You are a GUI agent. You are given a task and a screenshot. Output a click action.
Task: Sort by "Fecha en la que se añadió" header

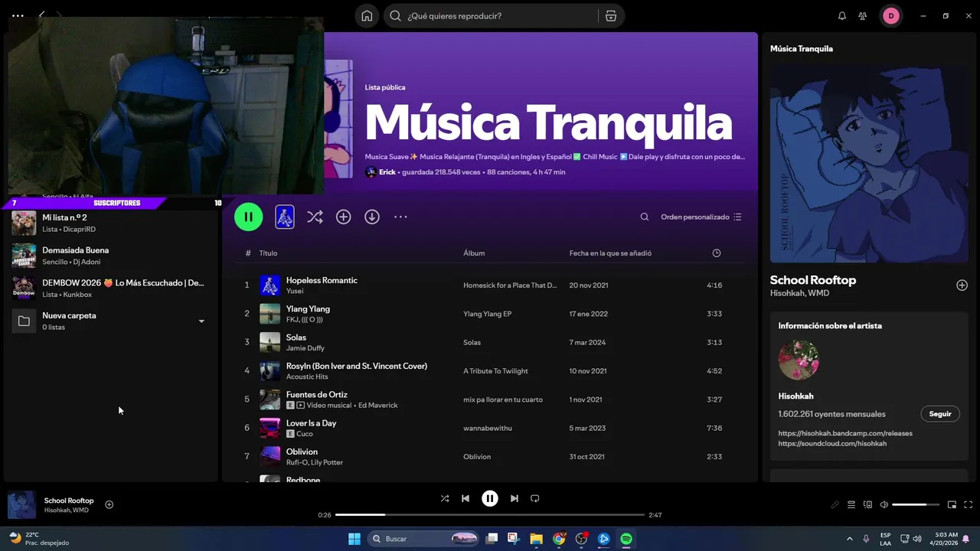610,253
